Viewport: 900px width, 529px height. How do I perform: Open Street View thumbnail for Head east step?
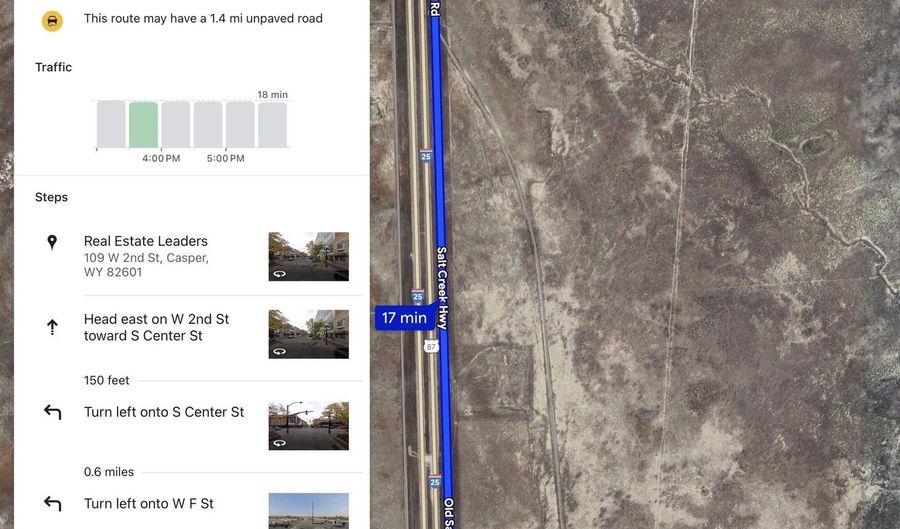pos(309,334)
